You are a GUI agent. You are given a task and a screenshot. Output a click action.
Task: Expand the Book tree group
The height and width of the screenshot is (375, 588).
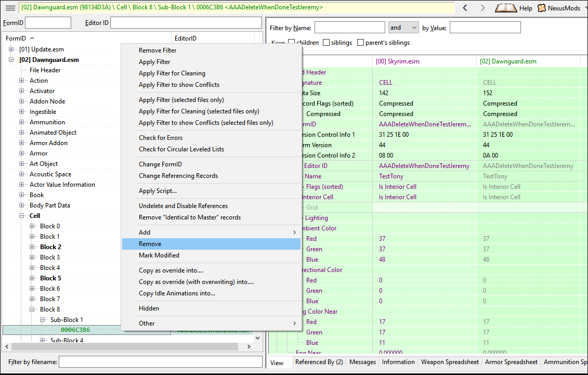pos(22,195)
